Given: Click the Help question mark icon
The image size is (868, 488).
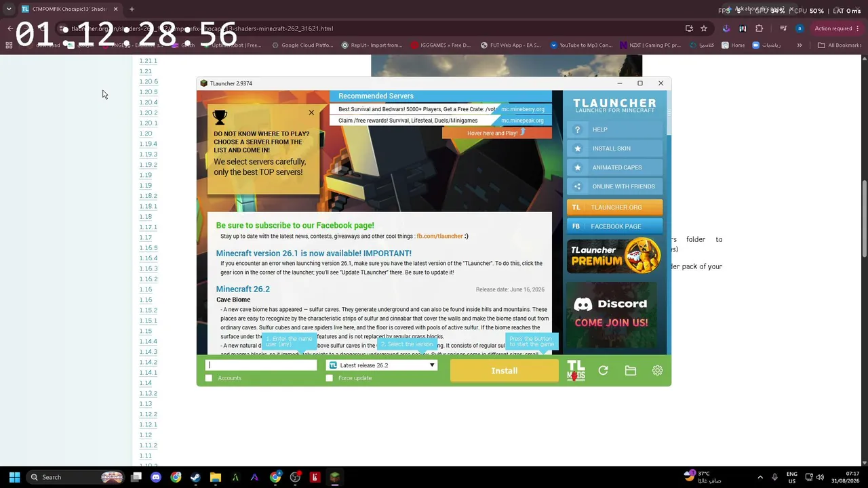Looking at the screenshot, I should (578, 129).
